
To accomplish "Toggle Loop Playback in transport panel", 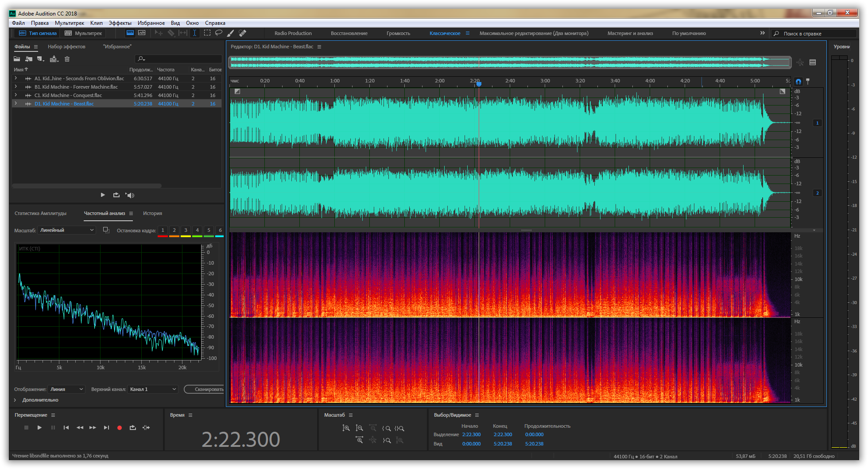I will (x=132, y=428).
